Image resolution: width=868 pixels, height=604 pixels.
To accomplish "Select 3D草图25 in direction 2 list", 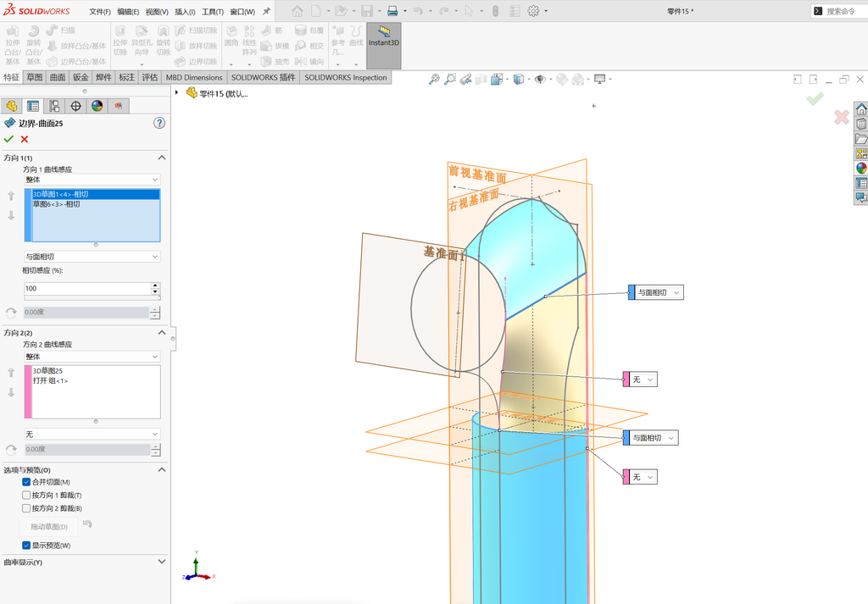I will pos(96,370).
